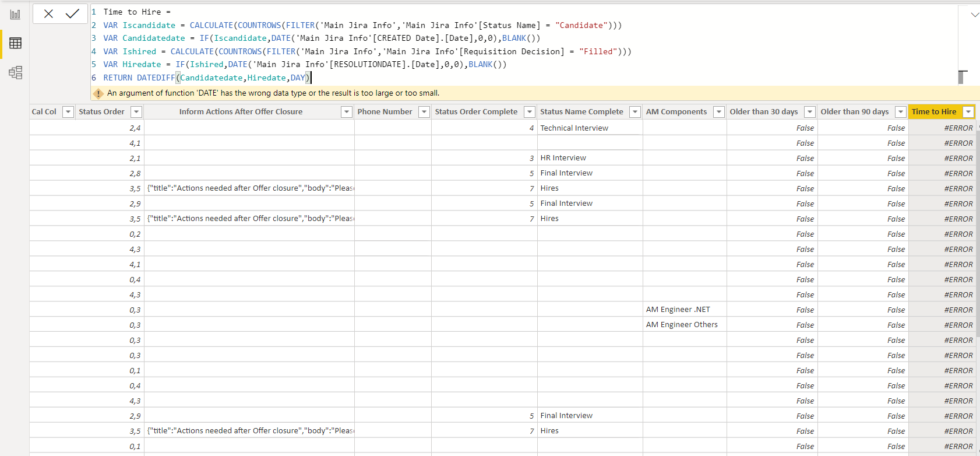The image size is (980, 456).
Task: Select the Status Order column header
Action: coord(102,112)
